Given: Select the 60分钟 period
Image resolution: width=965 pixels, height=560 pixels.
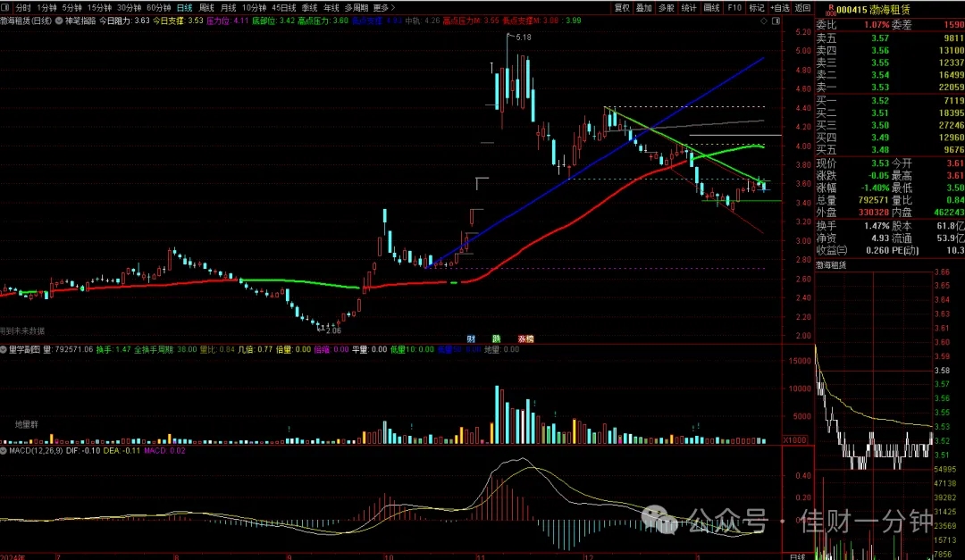Looking at the screenshot, I should (158, 8).
